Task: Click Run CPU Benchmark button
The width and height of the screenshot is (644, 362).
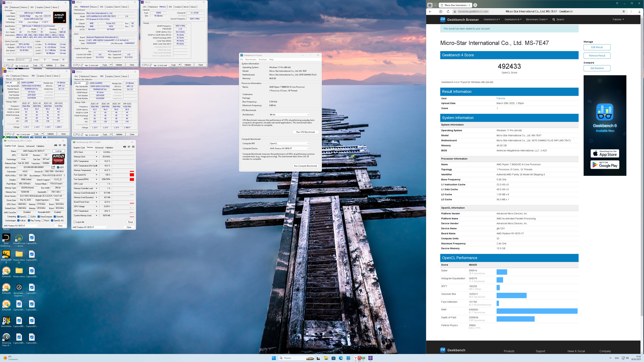Action: [x=306, y=132]
